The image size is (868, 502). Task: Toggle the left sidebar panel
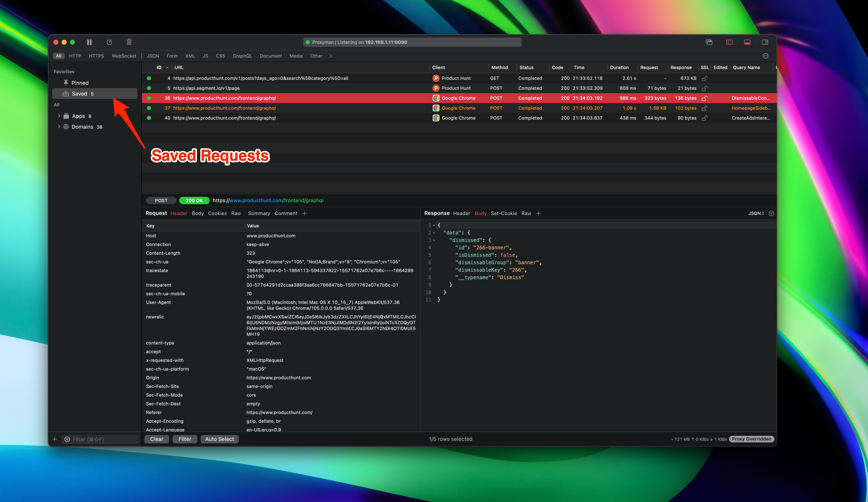coord(729,42)
